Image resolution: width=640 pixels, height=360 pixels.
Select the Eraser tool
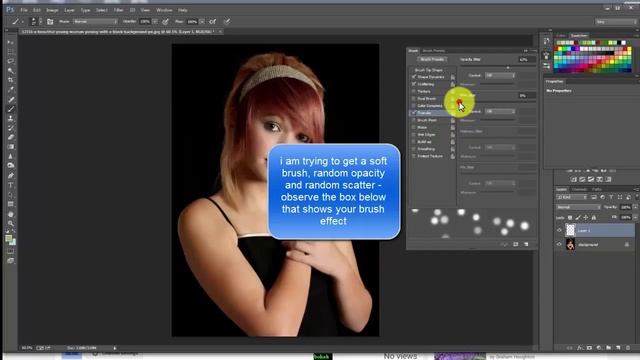coord(11,137)
